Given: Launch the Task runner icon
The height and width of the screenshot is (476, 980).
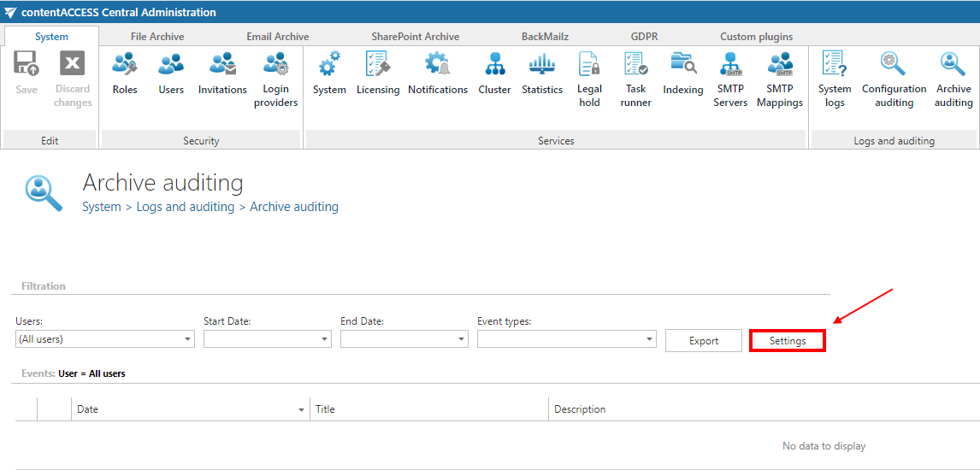Looking at the screenshot, I should click(x=635, y=79).
